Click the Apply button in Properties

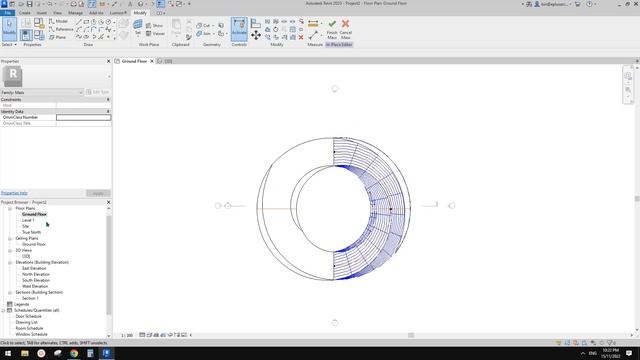point(98,193)
